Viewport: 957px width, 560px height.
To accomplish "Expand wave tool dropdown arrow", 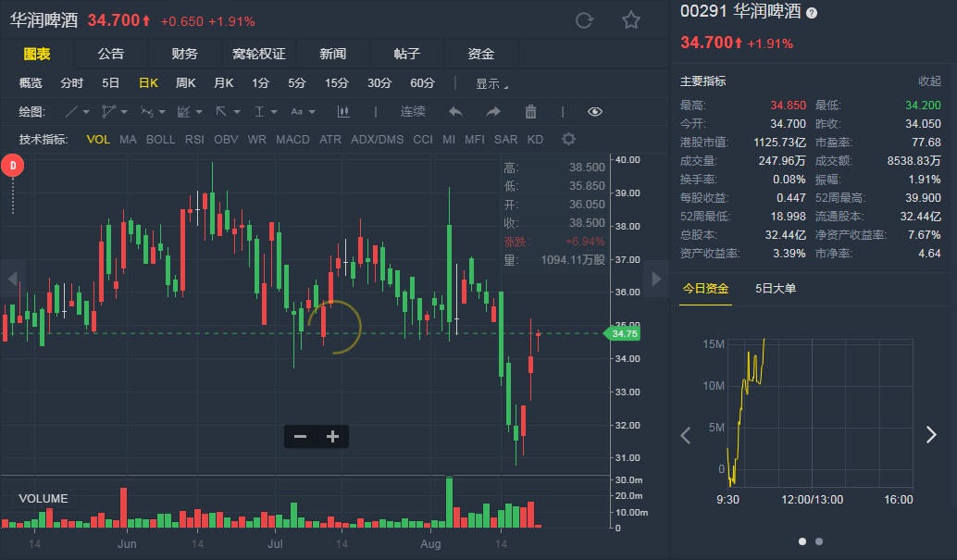I will tap(162, 112).
